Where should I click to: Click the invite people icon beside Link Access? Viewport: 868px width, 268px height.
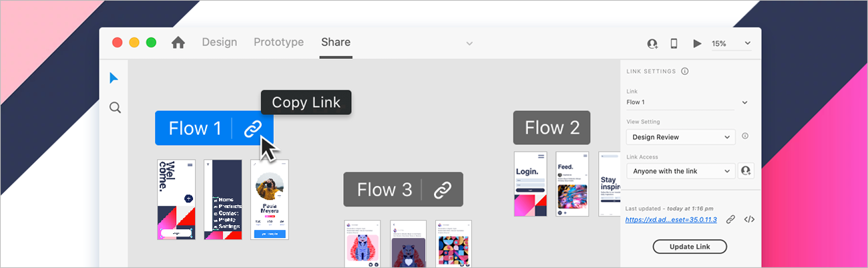point(746,171)
